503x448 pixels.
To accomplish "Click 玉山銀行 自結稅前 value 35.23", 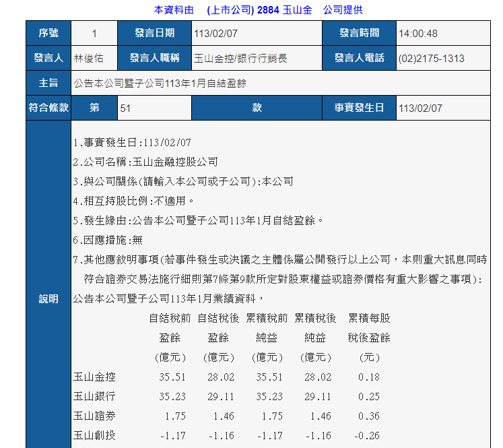I will 172,397.
